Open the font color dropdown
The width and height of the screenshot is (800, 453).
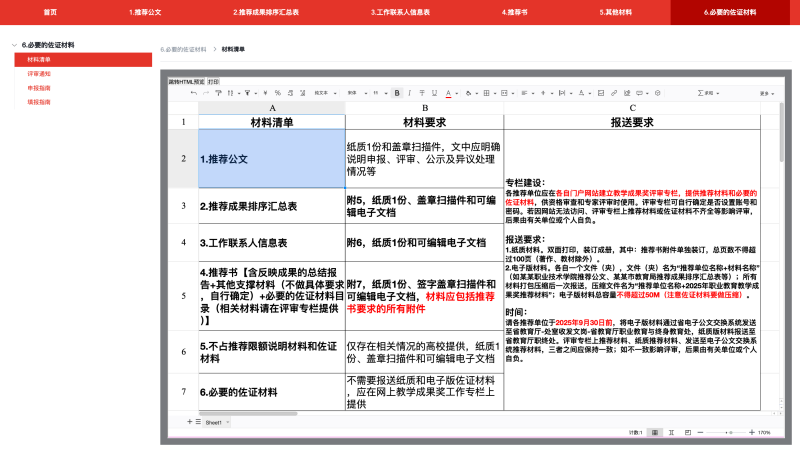[457, 93]
